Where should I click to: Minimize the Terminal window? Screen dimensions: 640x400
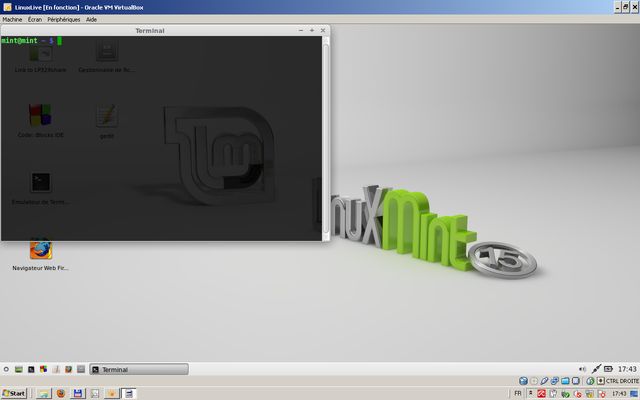pos(301,31)
